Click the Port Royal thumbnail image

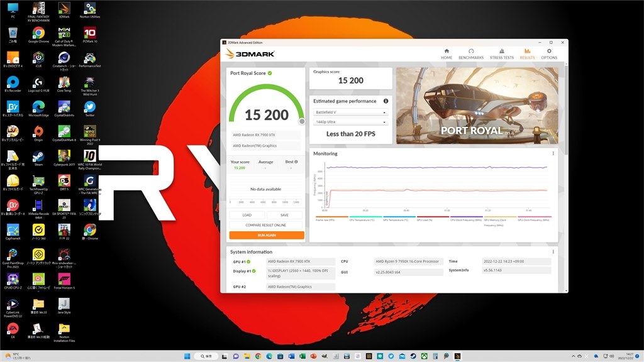(x=477, y=106)
